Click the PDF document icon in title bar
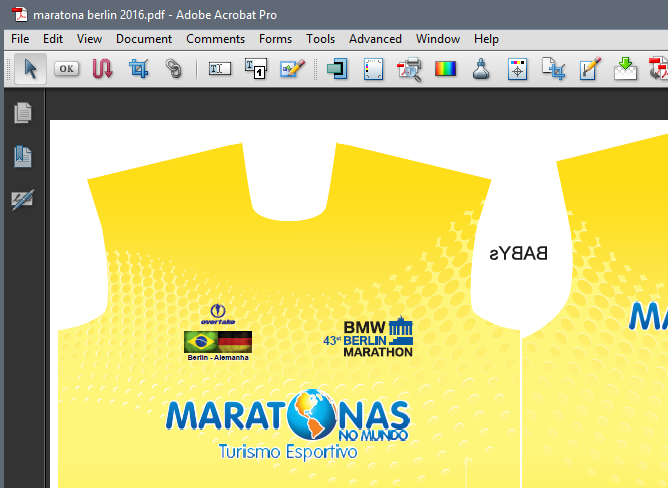The image size is (668, 488). pos(20,14)
